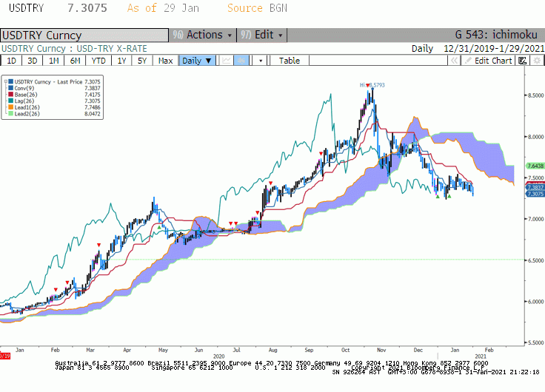Collapse the legend tree expander box
The image size is (545, 392).
[6, 82]
